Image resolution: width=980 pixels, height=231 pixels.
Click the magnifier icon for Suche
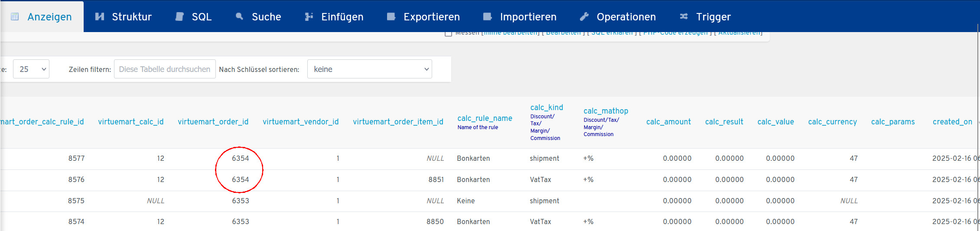tap(239, 16)
